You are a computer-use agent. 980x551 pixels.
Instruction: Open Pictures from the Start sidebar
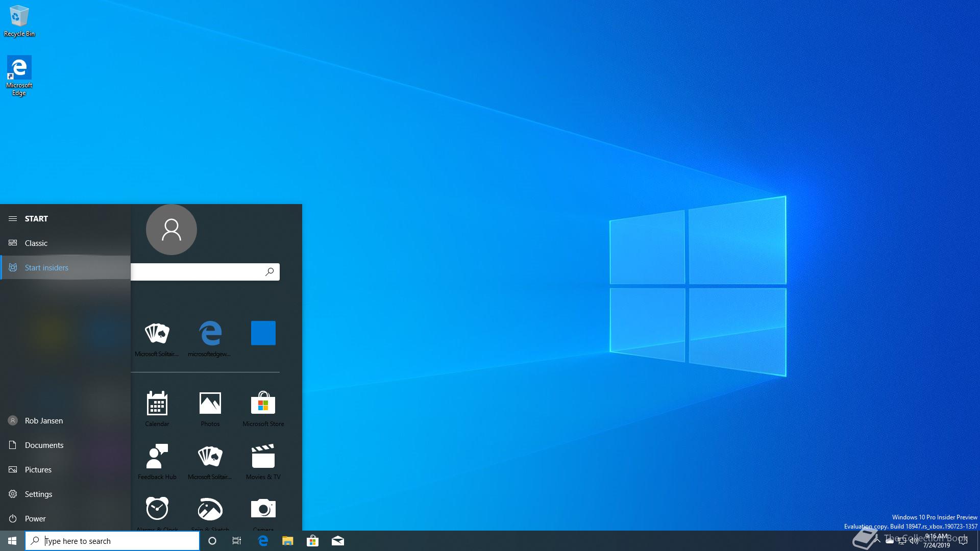pos(65,469)
